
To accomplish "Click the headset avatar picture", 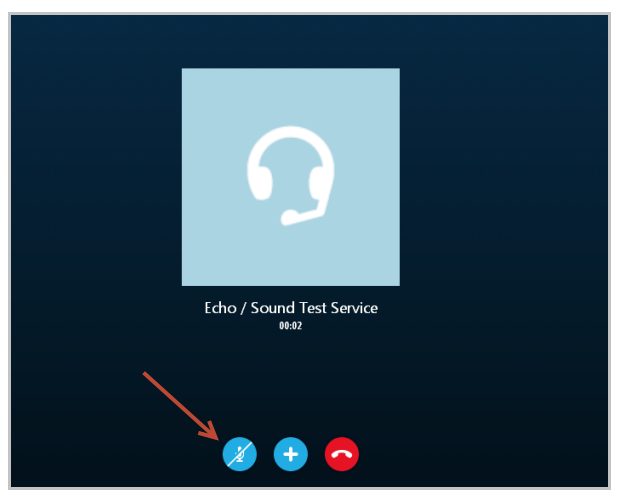I will click(291, 177).
